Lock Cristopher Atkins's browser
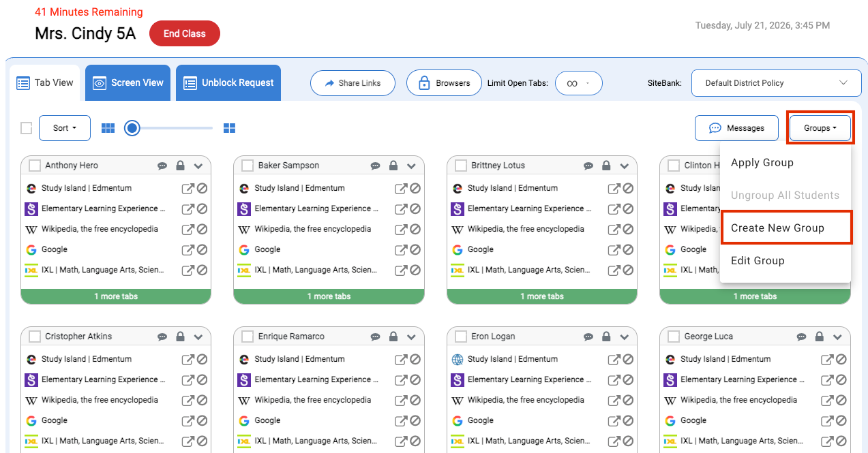 click(180, 337)
